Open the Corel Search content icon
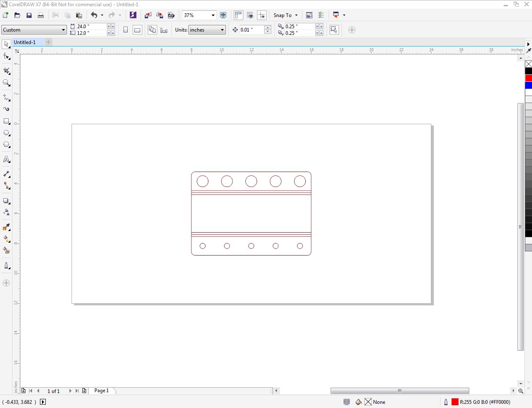Screen dimensions: 532x408 point(133,15)
